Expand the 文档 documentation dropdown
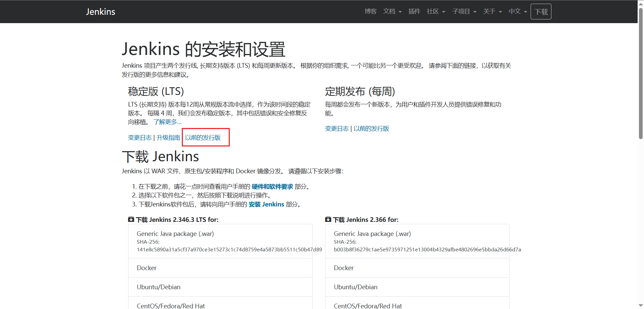Image resolution: width=644 pixels, height=309 pixels. pyautogui.click(x=392, y=11)
